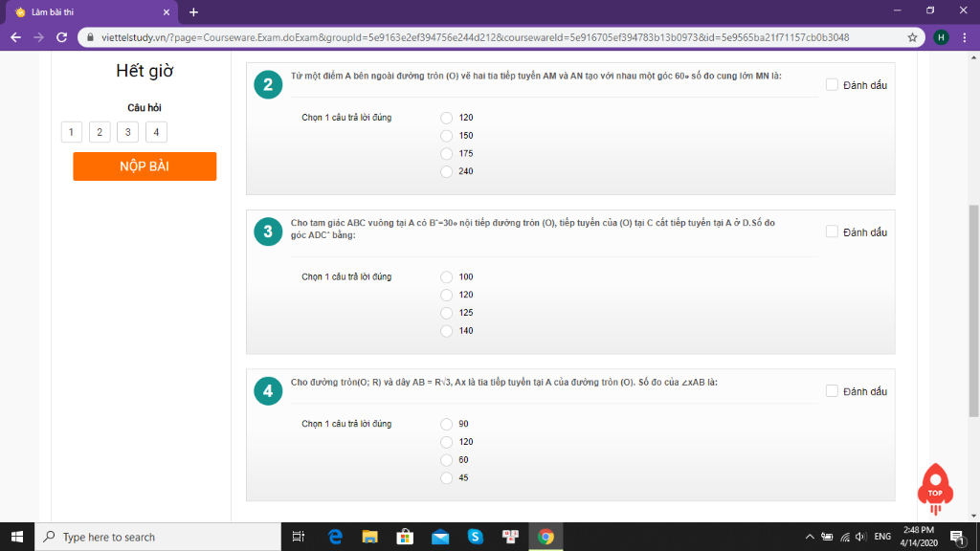Select answer 45 for question 4
The width and height of the screenshot is (980, 551).
[446, 478]
